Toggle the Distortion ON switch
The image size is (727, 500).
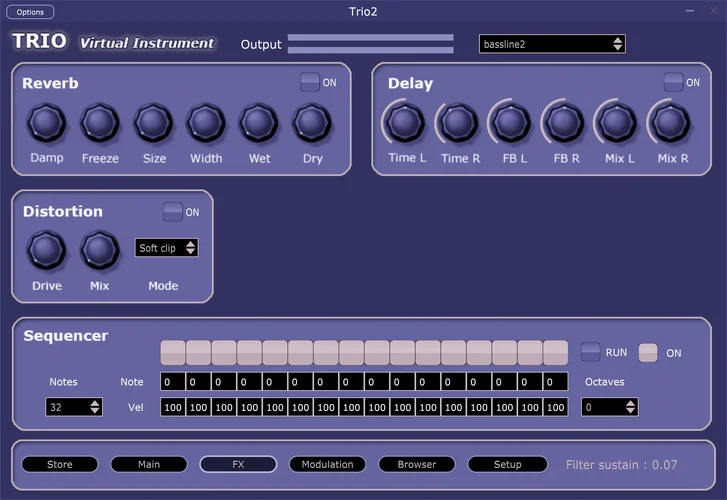pyautogui.click(x=173, y=212)
